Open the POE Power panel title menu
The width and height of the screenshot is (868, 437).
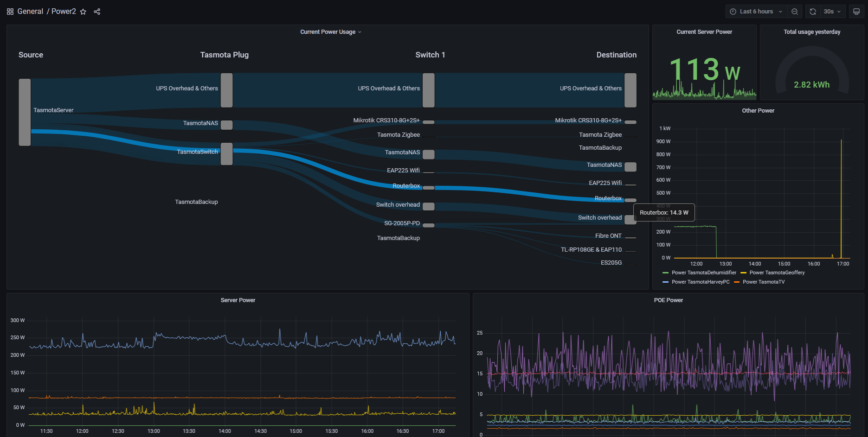pos(669,300)
